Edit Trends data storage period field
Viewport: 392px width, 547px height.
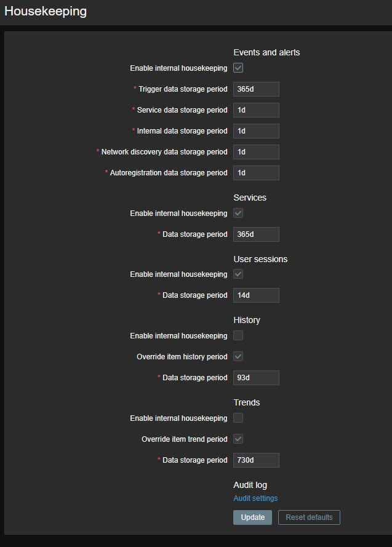(x=256, y=460)
